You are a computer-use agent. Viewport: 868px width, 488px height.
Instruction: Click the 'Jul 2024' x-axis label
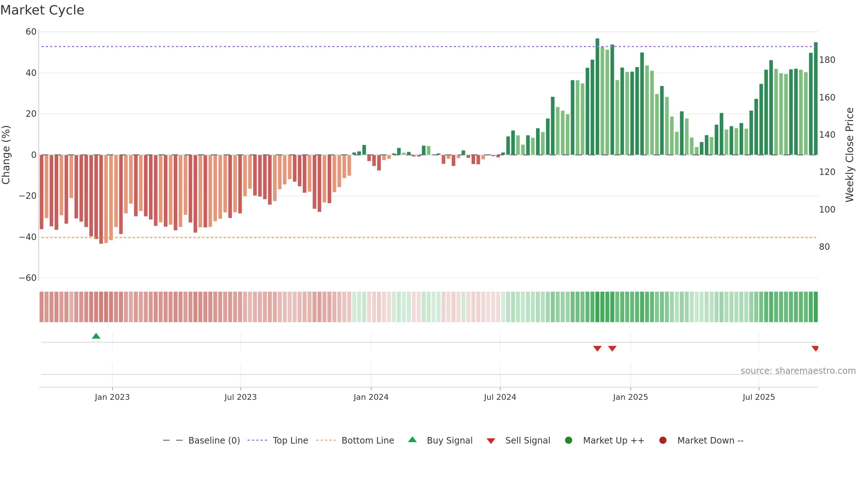(500, 397)
